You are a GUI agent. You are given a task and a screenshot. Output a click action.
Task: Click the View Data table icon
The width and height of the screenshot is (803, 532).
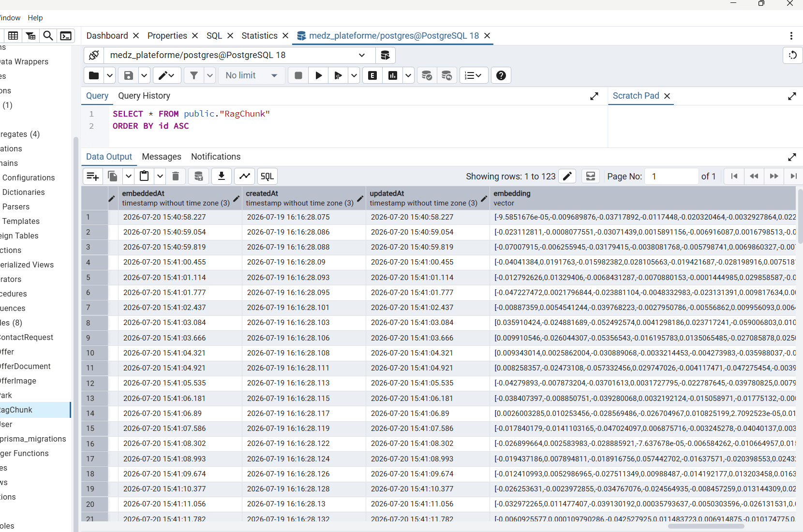coord(13,36)
